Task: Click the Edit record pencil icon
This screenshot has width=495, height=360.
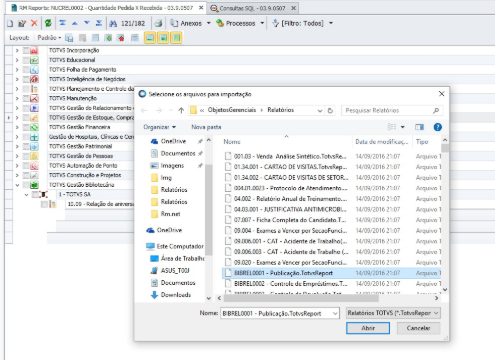Action: (22, 23)
